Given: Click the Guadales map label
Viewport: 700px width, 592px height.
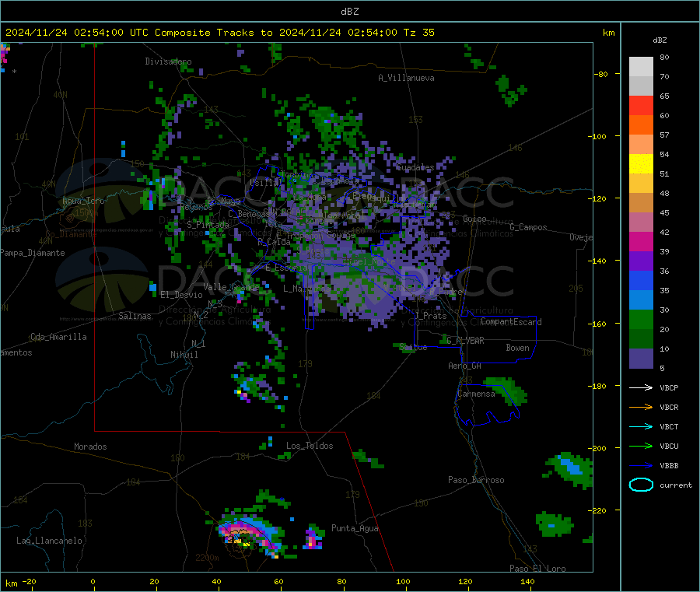Looking at the screenshot, I should [415, 167].
